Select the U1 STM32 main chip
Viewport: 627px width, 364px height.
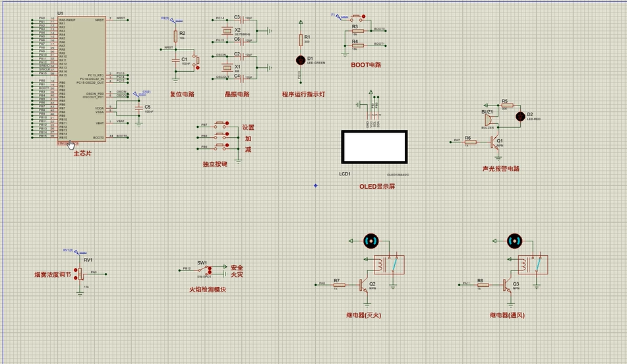tap(82, 79)
